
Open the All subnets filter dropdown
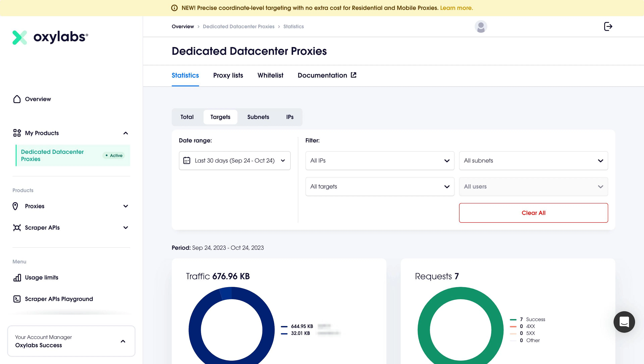pyautogui.click(x=533, y=160)
